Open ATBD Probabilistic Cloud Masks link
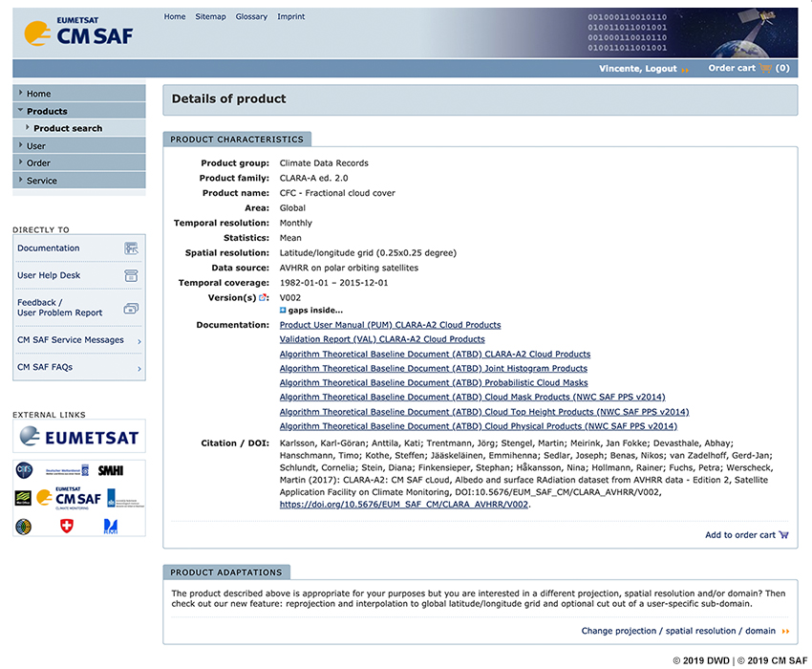This screenshot has width=812, height=669. click(x=434, y=382)
